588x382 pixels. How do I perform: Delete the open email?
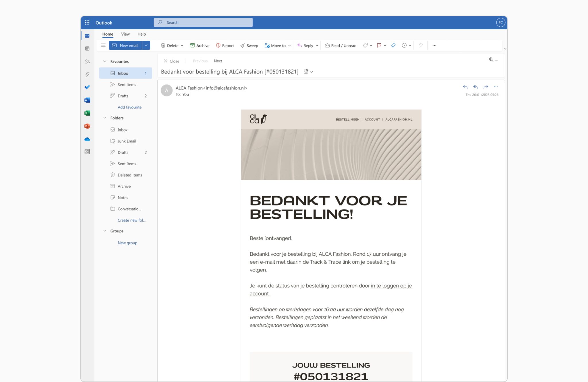tap(169, 45)
